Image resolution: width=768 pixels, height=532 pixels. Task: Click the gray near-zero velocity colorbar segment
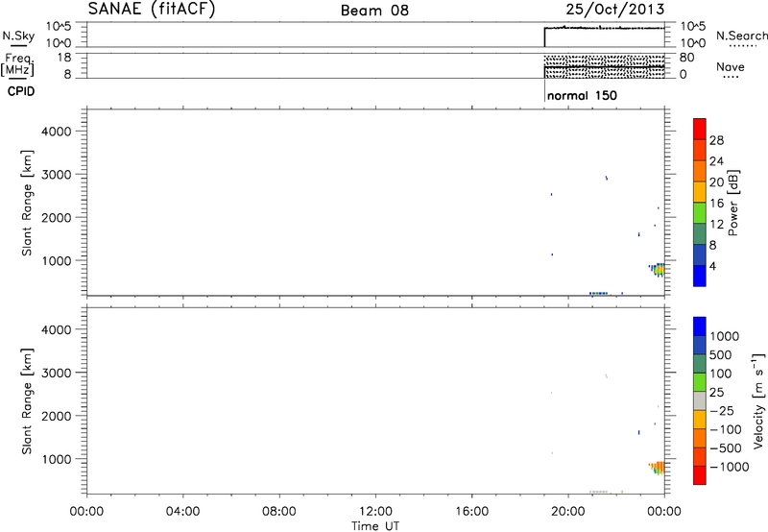pos(700,401)
